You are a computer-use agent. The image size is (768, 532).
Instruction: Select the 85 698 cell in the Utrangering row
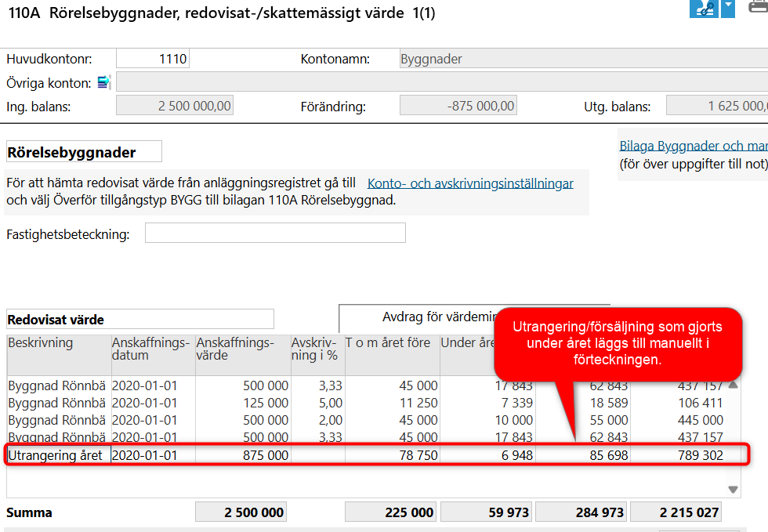coord(582,455)
